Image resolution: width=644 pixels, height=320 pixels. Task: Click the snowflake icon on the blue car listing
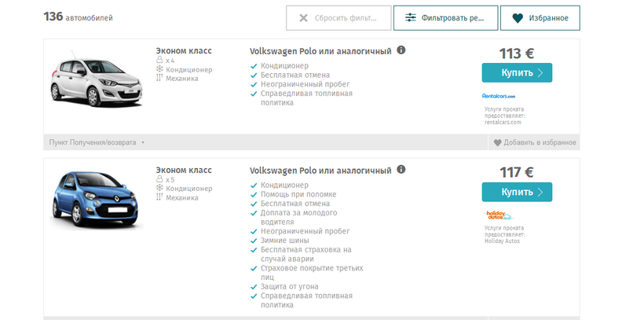click(159, 189)
